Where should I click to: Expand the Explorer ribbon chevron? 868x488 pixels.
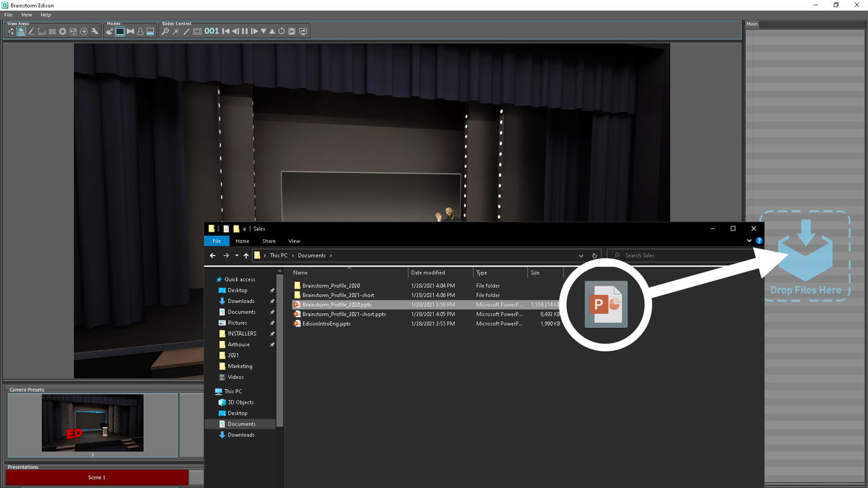click(749, 241)
